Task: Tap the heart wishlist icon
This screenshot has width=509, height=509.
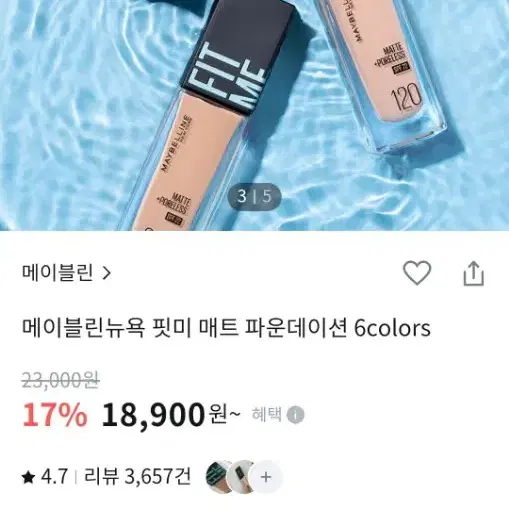Action: coord(417,273)
